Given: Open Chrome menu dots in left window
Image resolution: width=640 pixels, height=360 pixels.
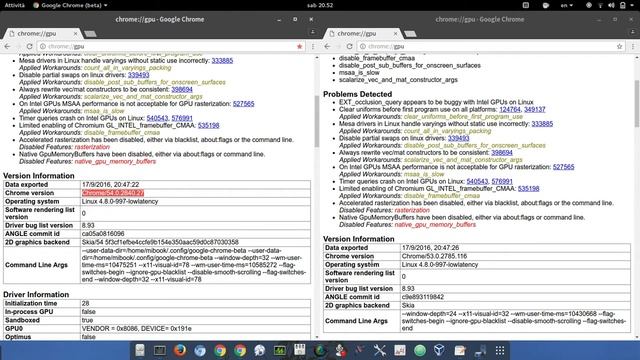Looking at the screenshot, I should pyautogui.click(x=313, y=47).
